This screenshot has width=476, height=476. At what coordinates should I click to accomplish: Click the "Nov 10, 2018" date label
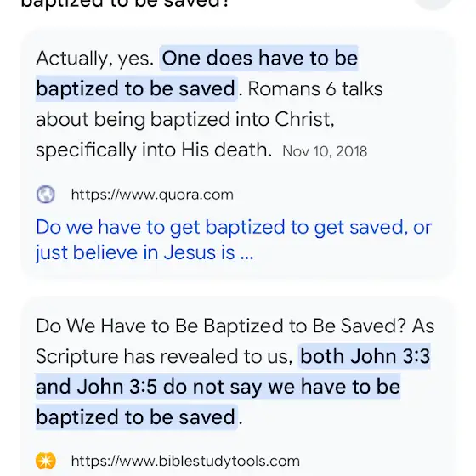tap(325, 151)
